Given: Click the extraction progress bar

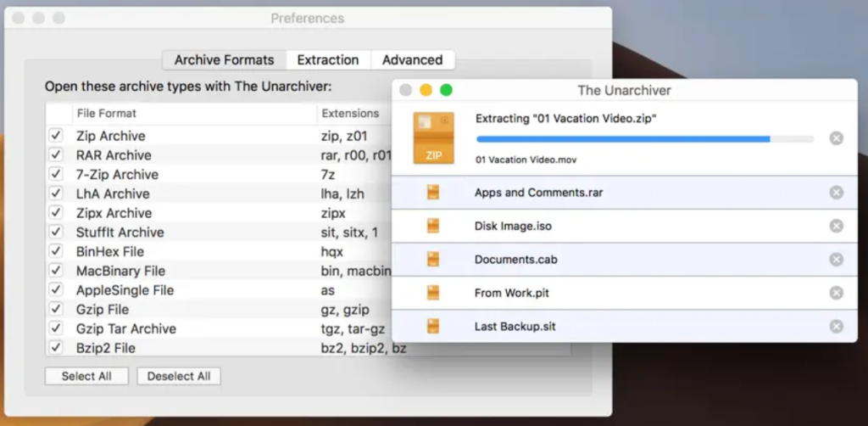Looking at the screenshot, I should click(645, 139).
